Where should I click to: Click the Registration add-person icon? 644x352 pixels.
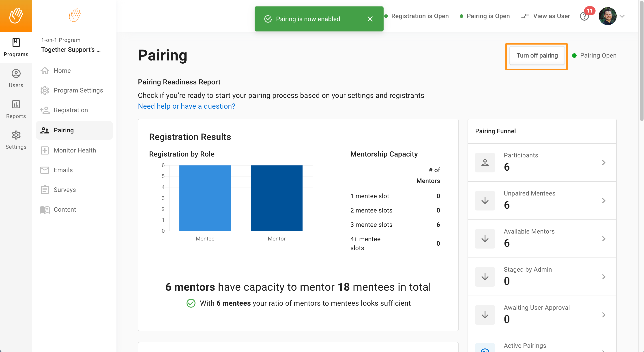pyautogui.click(x=45, y=110)
